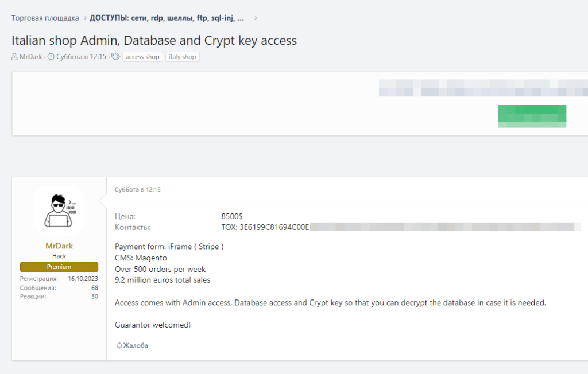
Task: Click the bell icon beside Жалоба
Action: tap(119, 346)
